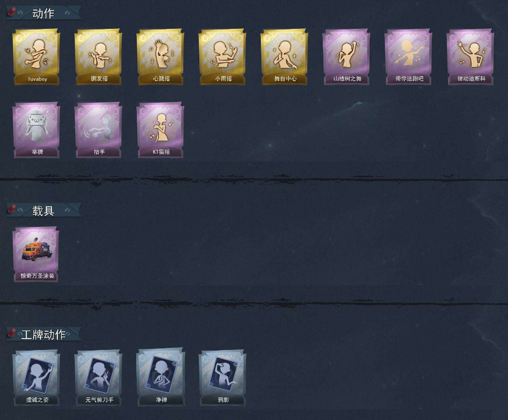This screenshot has width=508, height=420.
Task: Choose the 鹏友摇 dance emote
Action: [x=98, y=57]
